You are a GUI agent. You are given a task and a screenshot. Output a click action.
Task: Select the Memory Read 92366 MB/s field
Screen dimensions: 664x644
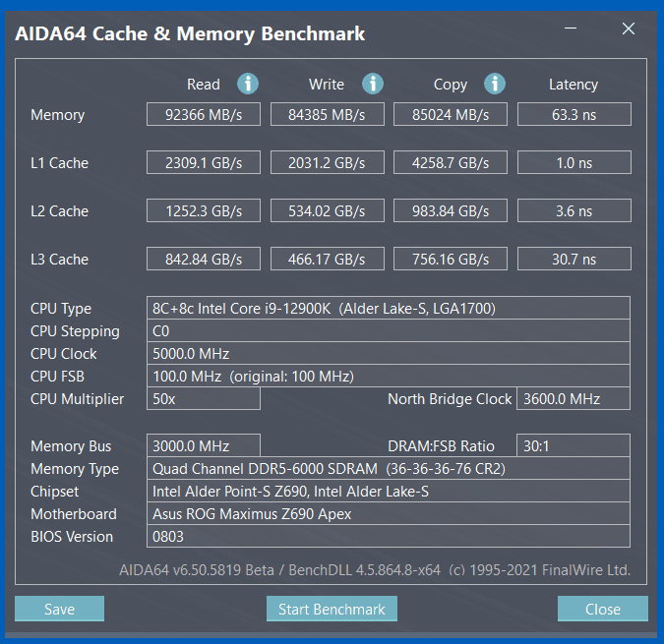(x=204, y=114)
